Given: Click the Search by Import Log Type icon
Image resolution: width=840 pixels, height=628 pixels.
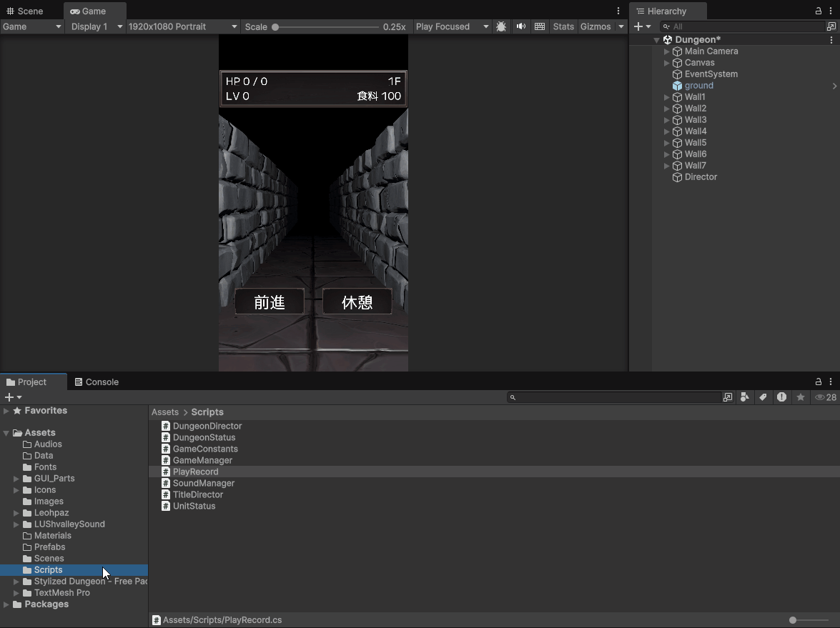Looking at the screenshot, I should (x=781, y=397).
